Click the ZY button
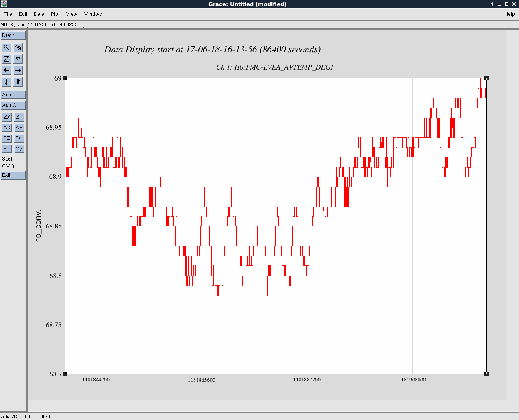The height and width of the screenshot is (420, 519). point(19,117)
